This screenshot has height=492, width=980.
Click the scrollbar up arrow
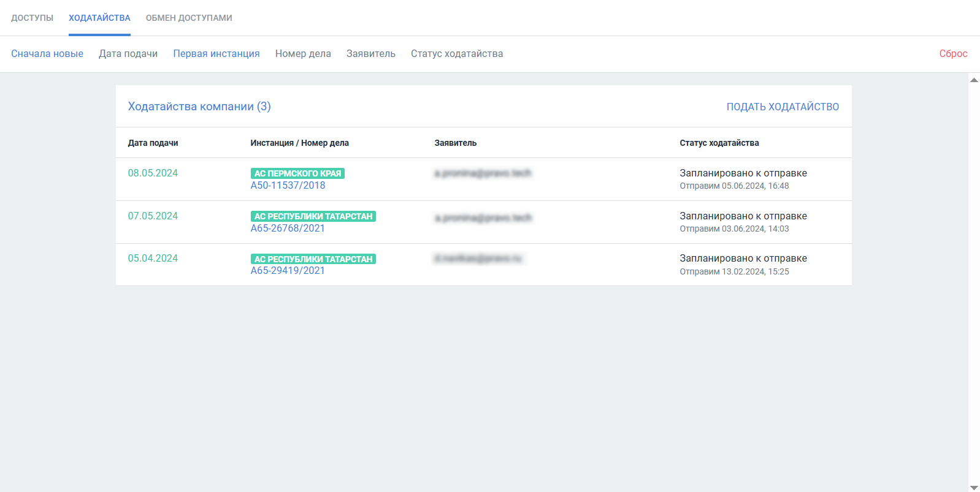974,80
